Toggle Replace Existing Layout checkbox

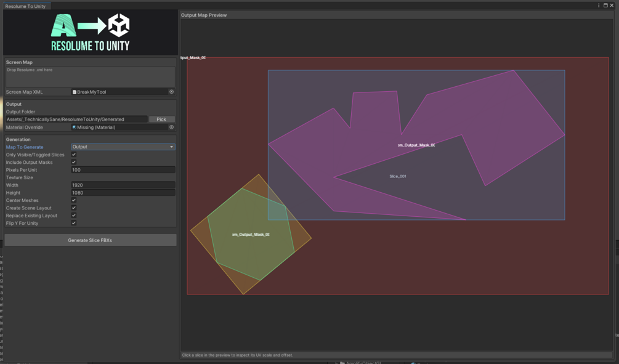(74, 215)
